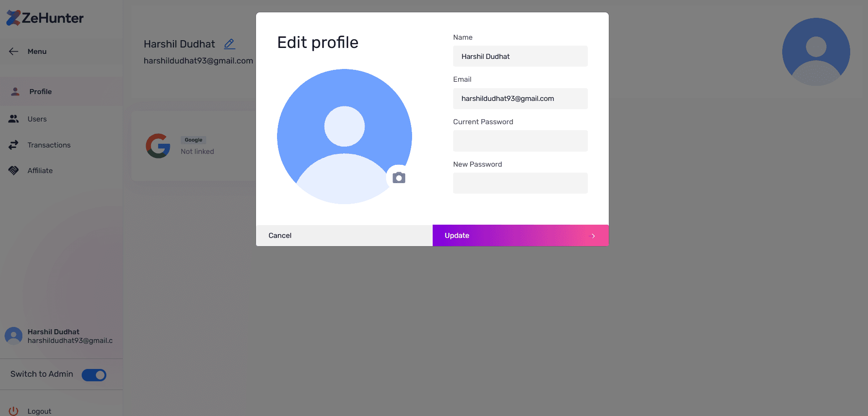Select the Profile sidebar icon
Screen dimensions: 868x416
click(15, 91)
